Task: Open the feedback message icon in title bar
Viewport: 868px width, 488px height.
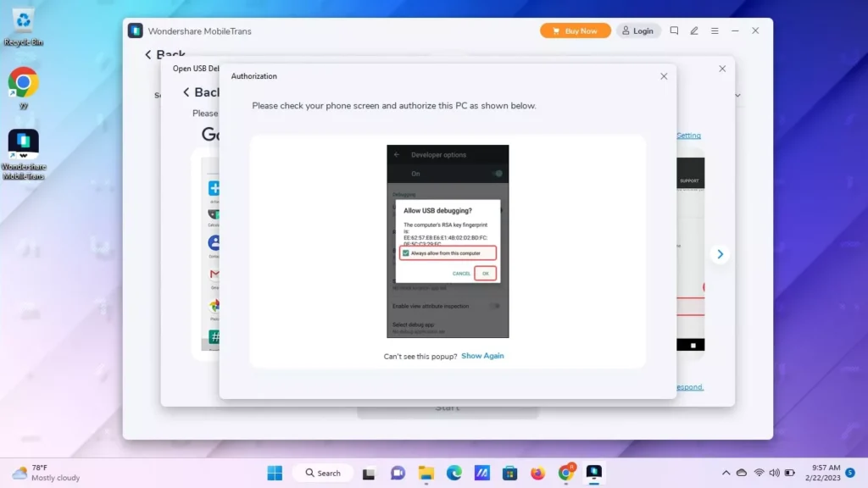Action: click(x=674, y=30)
